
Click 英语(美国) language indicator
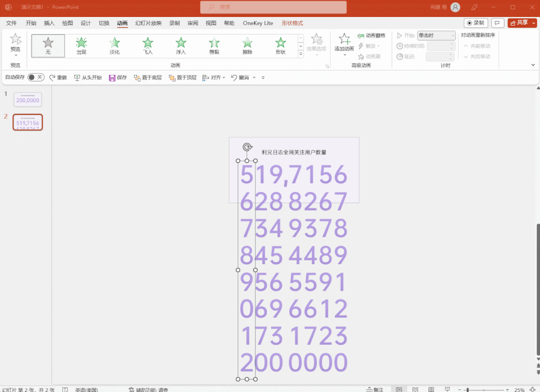point(86,390)
